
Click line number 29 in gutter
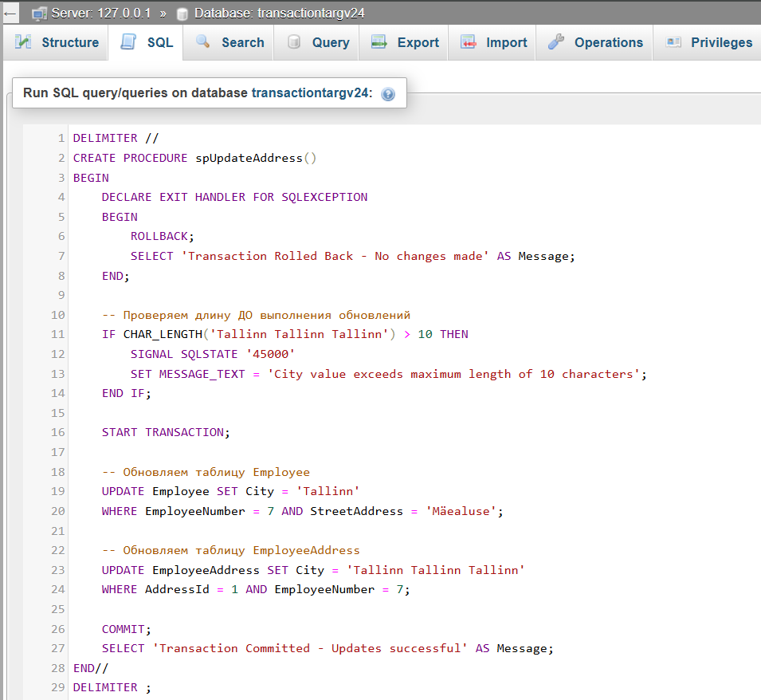tap(57, 688)
